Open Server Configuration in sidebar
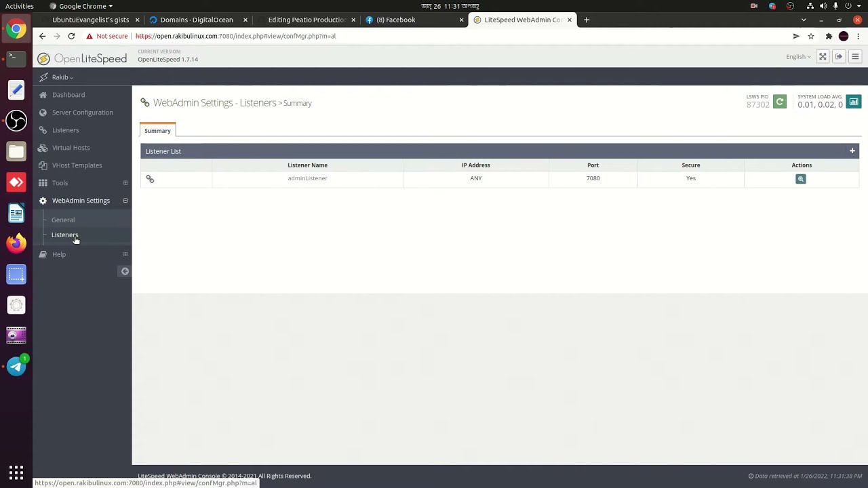This screenshot has height=488, width=868. (82, 113)
